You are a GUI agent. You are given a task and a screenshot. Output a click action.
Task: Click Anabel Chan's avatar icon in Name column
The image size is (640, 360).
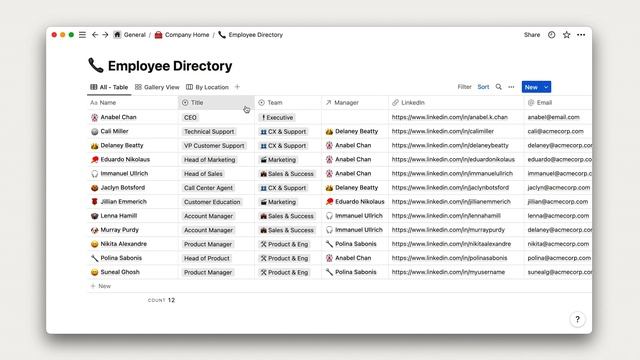point(95,118)
